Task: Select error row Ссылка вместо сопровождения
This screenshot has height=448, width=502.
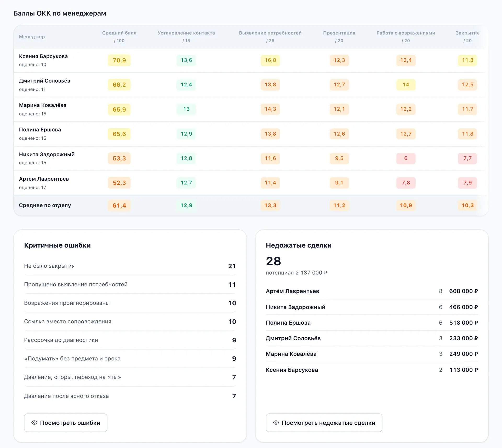Action: click(x=130, y=322)
